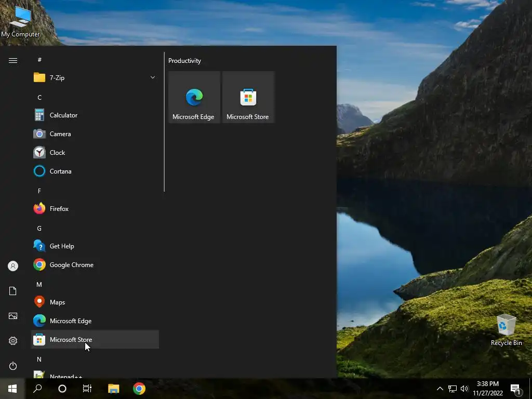Open File Explorer from the taskbar
The image size is (532, 399).
pos(114,389)
